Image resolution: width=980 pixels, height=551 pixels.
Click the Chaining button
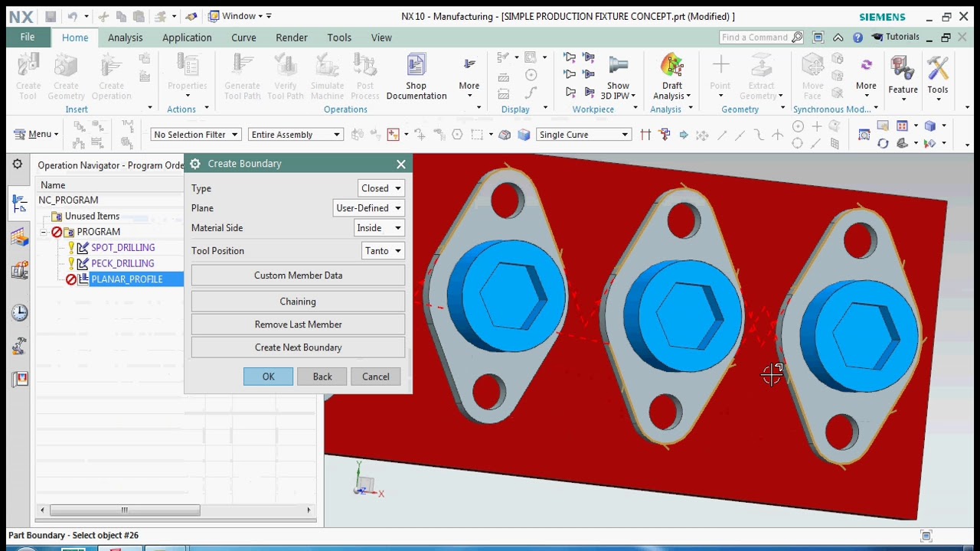(x=298, y=302)
